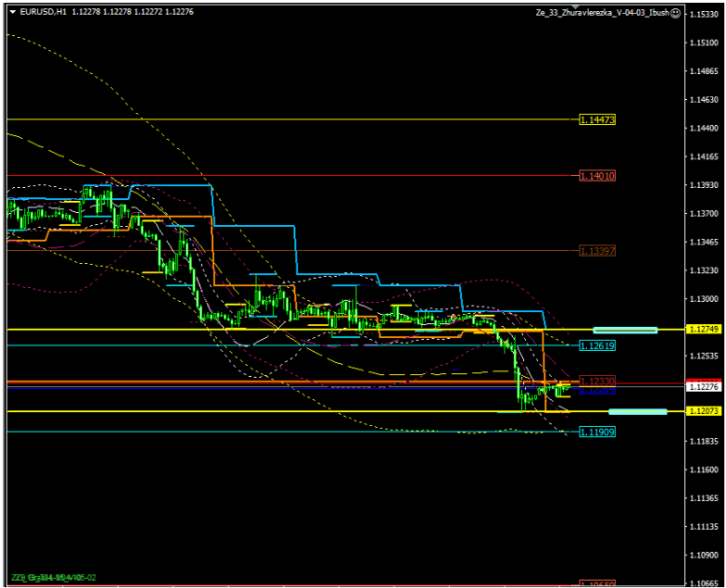
Task: Select the cyan 1.12619 level label
Action: (597, 345)
